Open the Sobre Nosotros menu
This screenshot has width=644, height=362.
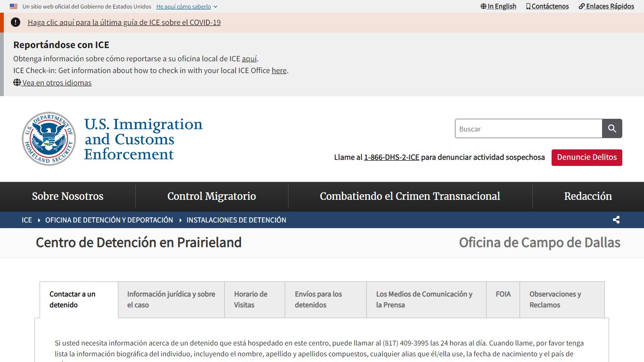[67, 197]
